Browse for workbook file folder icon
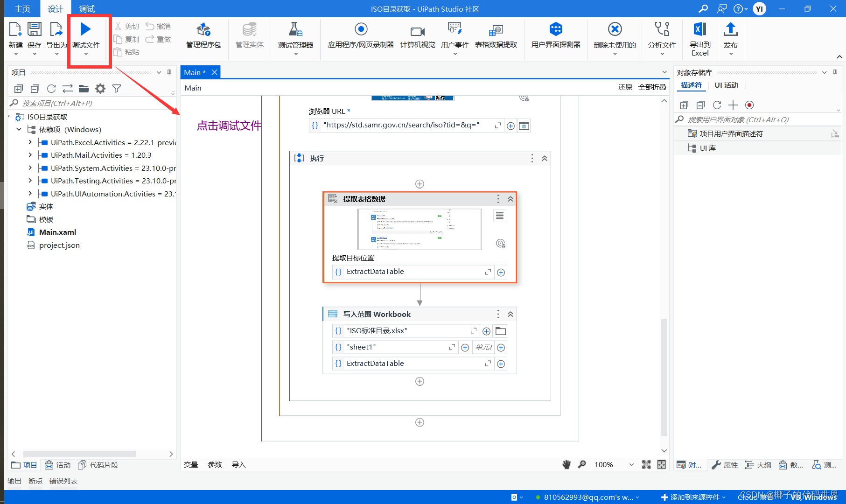This screenshot has height=504, width=846. [x=501, y=331]
